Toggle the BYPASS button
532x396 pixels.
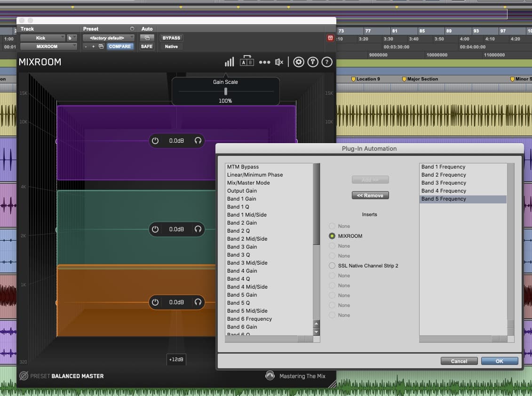click(171, 38)
